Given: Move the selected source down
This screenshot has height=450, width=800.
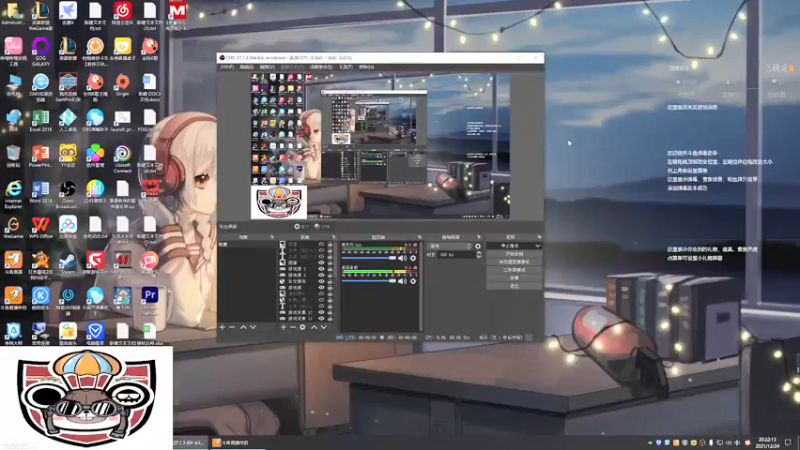Looking at the screenshot, I should click(323, 327).
